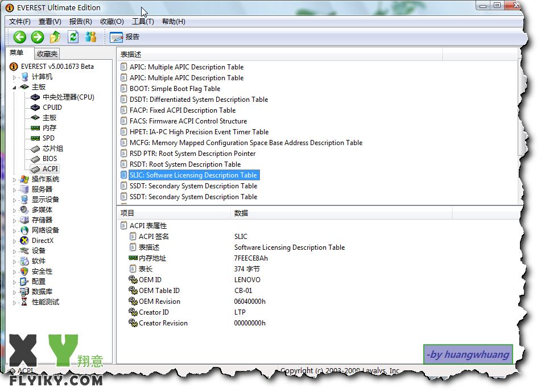
Task: Click the 芯片组 chipset icon
Action: tap(35, 148)
